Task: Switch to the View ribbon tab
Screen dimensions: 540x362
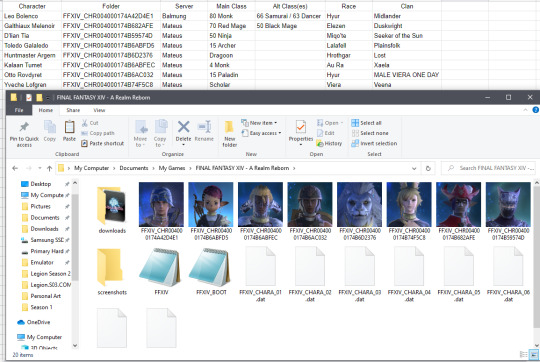Action: click(x=99, y=110)
